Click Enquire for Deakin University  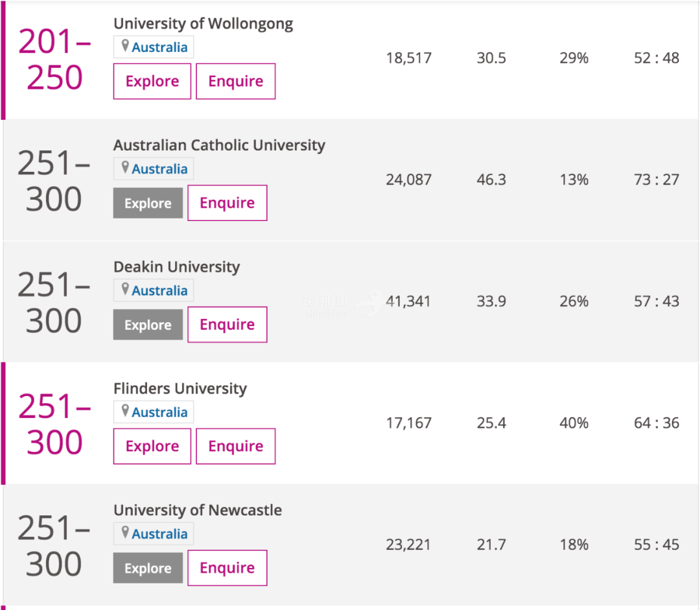227,325
